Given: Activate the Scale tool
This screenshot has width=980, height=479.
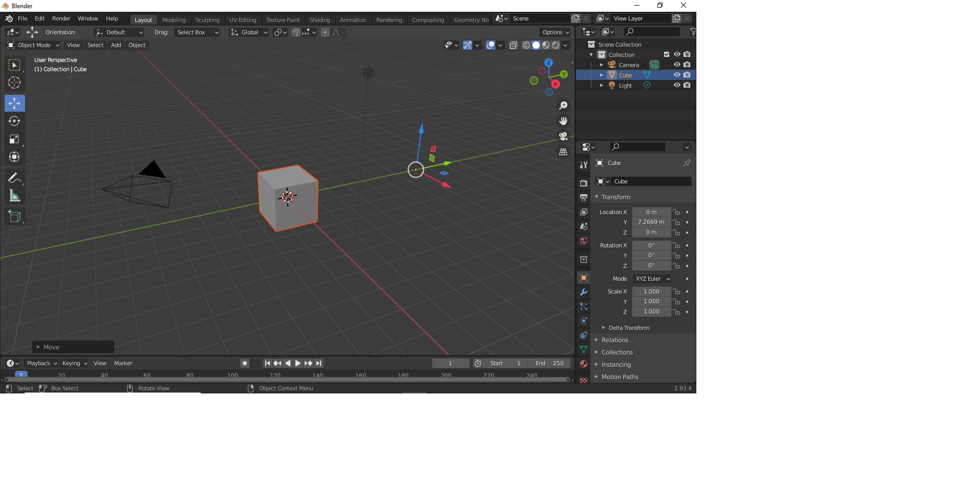Looking at the screenshot, I should click(14, 139).
